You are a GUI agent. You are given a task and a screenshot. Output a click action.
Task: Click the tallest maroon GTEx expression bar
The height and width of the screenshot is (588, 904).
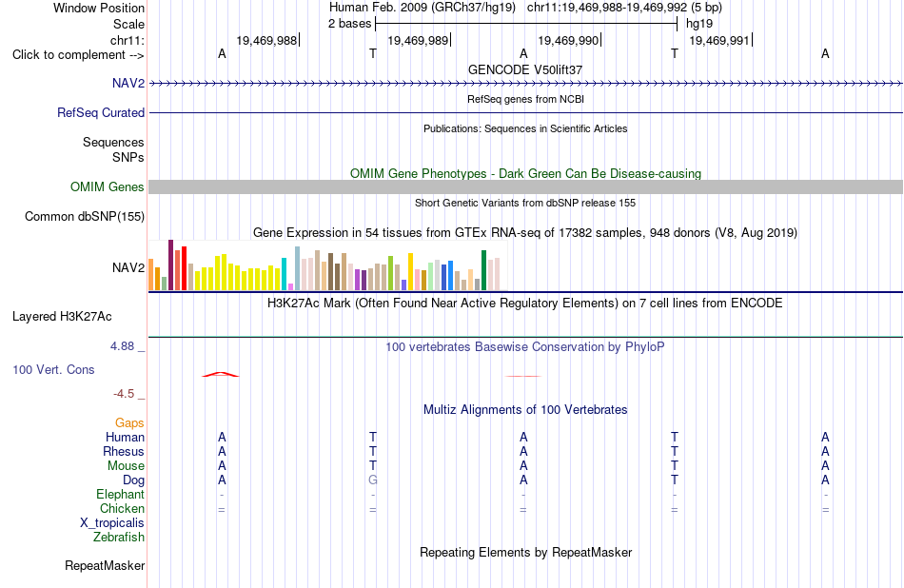point(170,265)
